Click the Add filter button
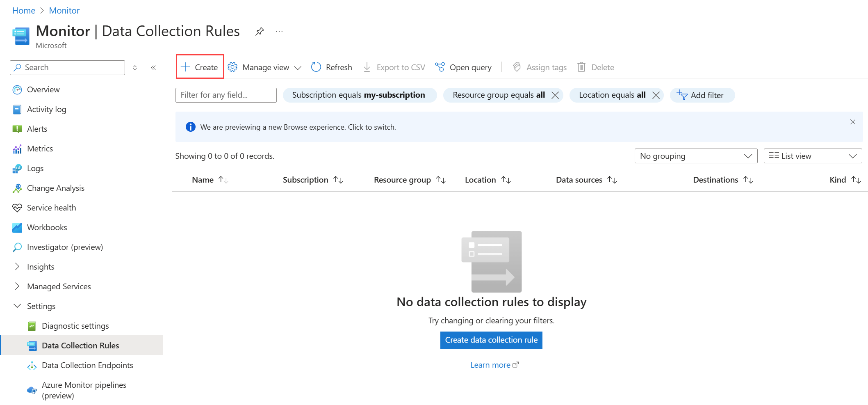 pos(702,95)
